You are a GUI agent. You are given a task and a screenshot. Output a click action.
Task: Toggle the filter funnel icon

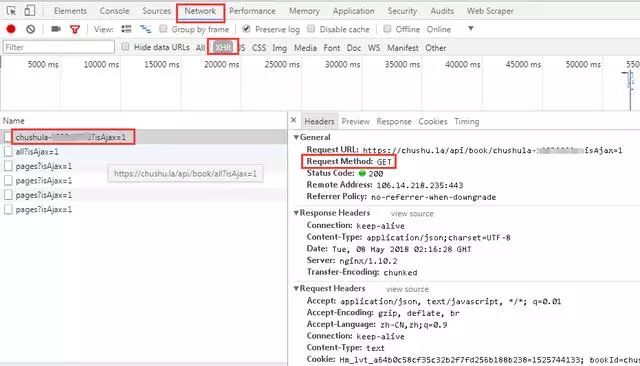(75, 29)
